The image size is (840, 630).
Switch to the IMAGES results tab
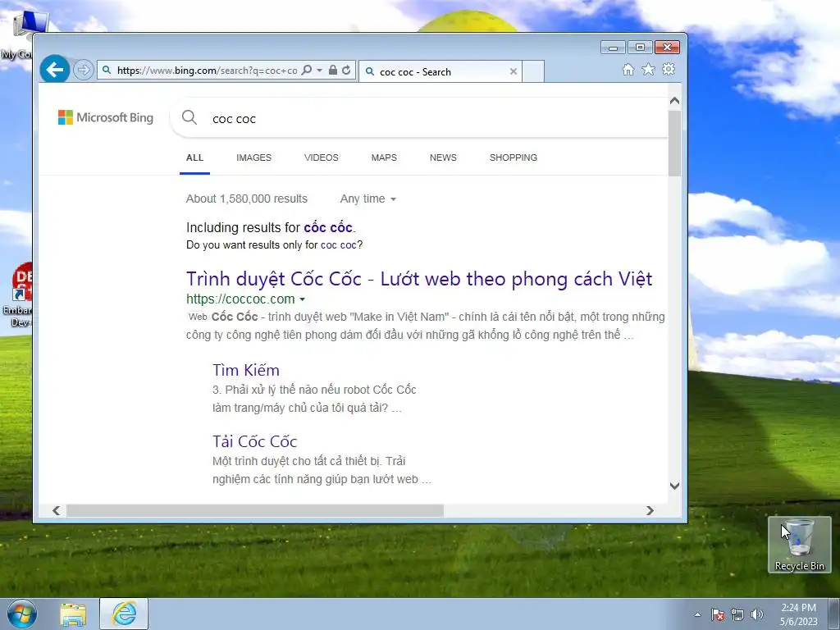[x=254, y=157]
